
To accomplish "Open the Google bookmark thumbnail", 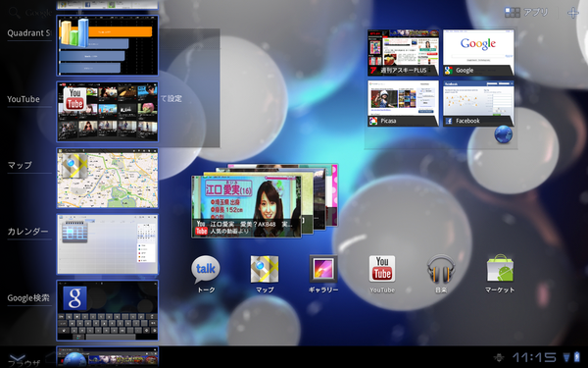I will point(478,53).
